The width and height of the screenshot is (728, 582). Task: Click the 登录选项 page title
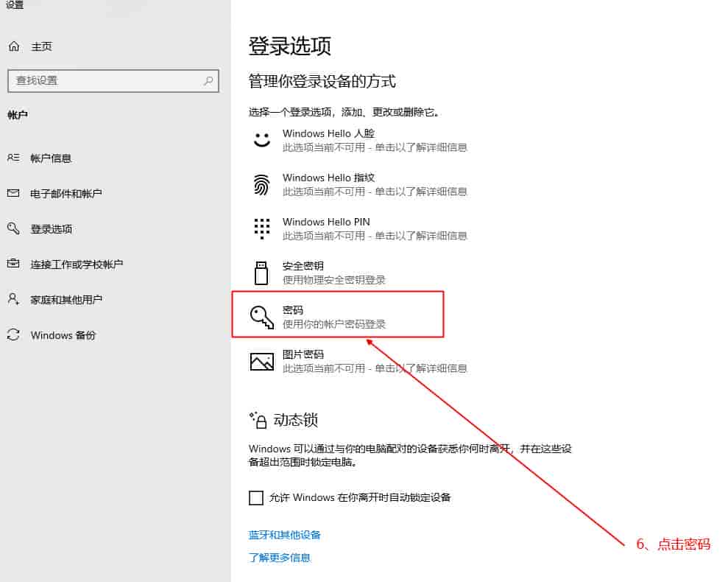(x=290, y=46)
